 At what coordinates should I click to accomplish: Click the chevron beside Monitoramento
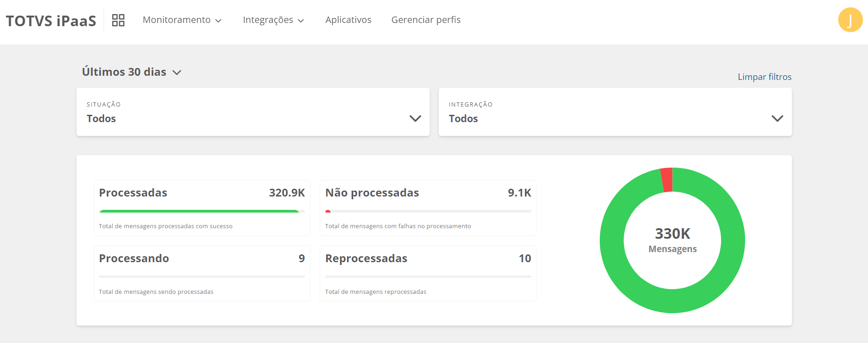pyautogui.click(x=219, y=21)
